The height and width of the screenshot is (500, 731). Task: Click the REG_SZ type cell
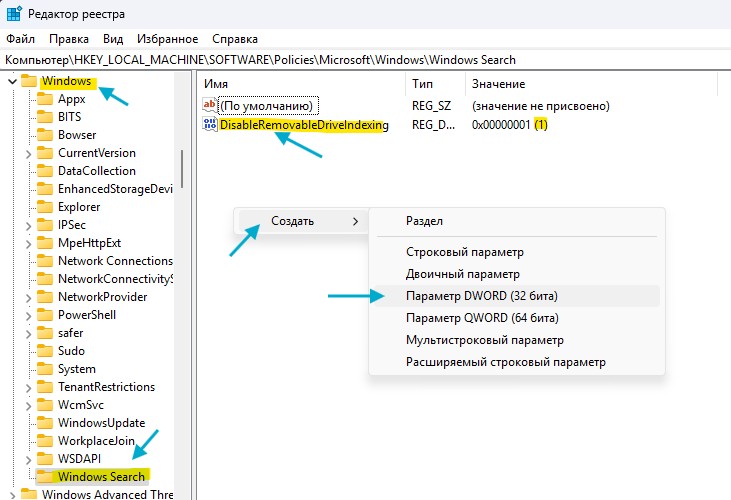(432, 106)
